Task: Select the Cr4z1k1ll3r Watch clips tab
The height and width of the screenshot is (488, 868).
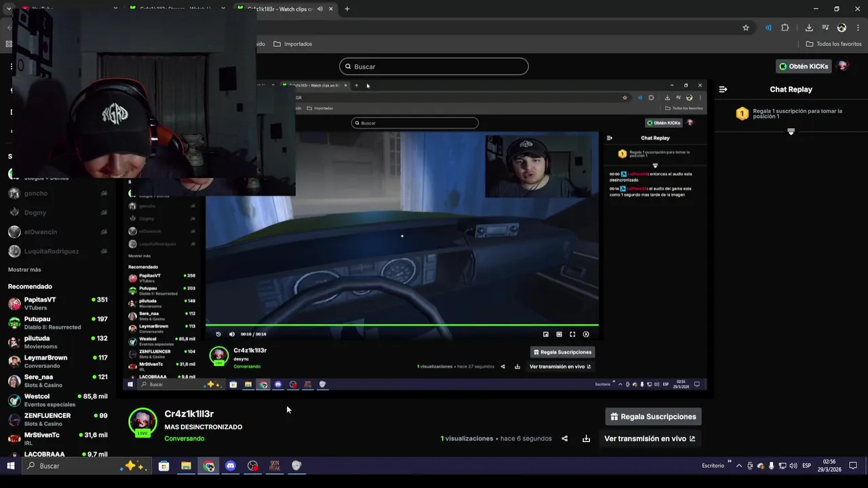Action: click(285, 9)
